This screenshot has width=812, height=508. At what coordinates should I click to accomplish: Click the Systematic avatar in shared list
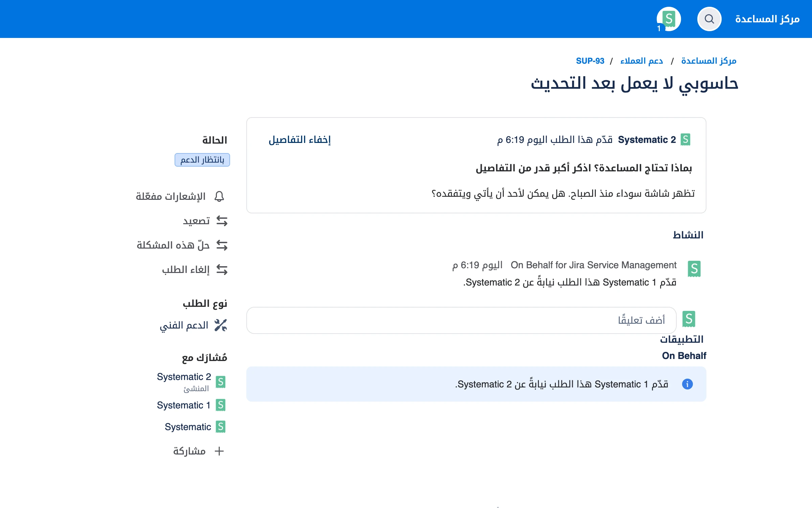[x=221, y=427]
